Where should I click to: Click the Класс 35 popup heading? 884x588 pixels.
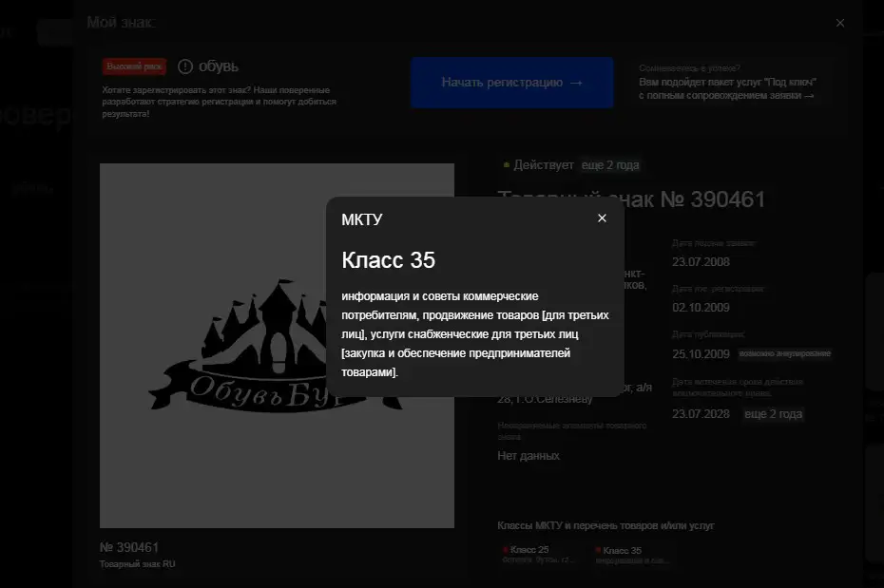[x=388, y=260]
